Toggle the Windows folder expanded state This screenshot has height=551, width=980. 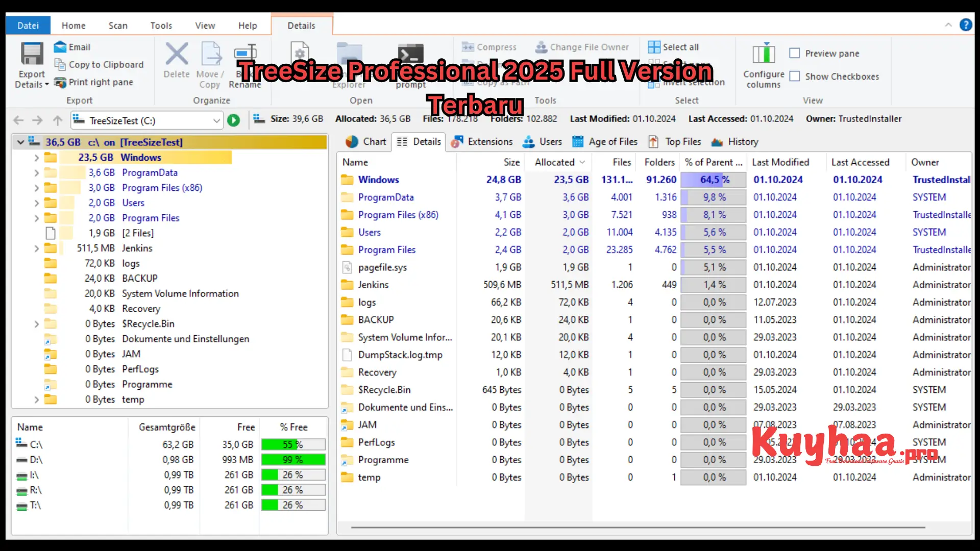(x=36, y=158)
